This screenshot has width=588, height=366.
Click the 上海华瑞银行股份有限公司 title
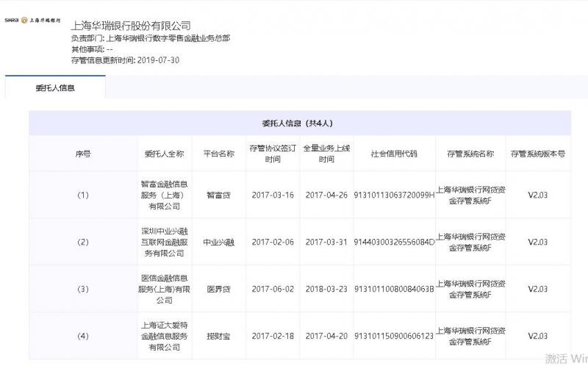click(x=131, y=26)
